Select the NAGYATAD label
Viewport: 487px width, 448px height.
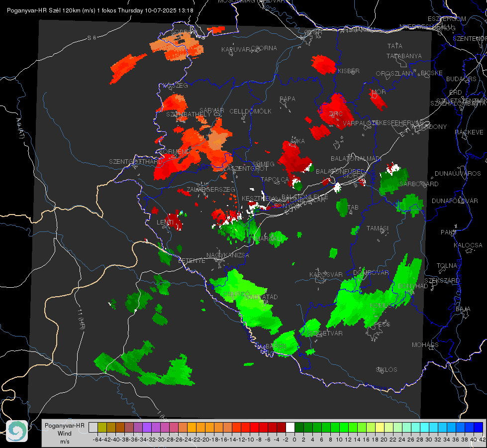(x=261, y=297)
